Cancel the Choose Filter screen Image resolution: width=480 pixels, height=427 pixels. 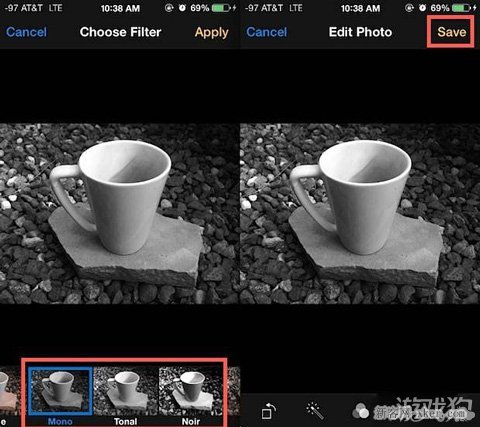coord(27,32)
